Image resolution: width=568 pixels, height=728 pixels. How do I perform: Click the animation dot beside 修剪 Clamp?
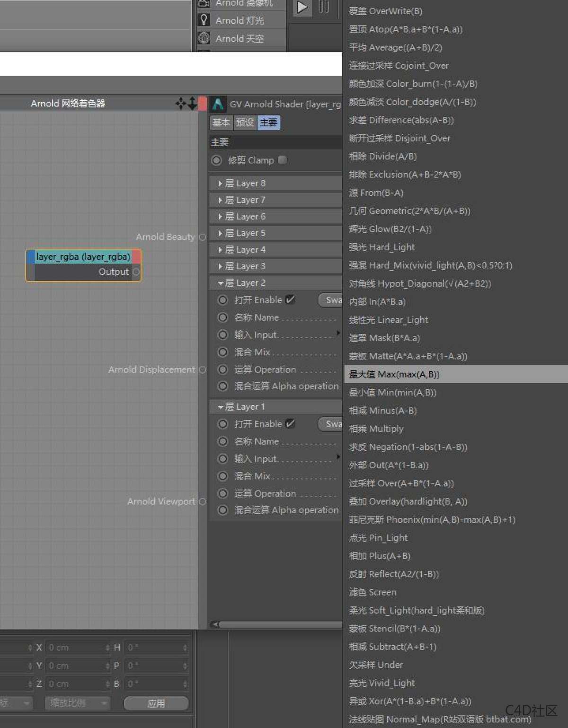(216, 160)
